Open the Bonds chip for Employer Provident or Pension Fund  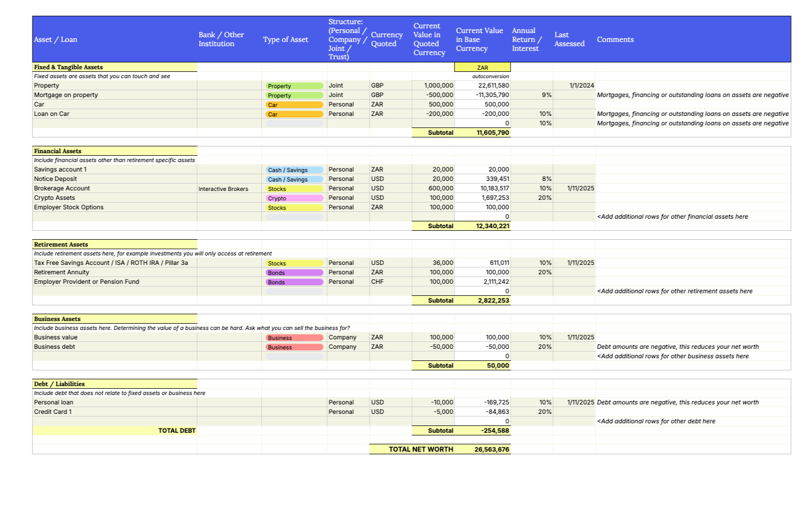[294, 282]
